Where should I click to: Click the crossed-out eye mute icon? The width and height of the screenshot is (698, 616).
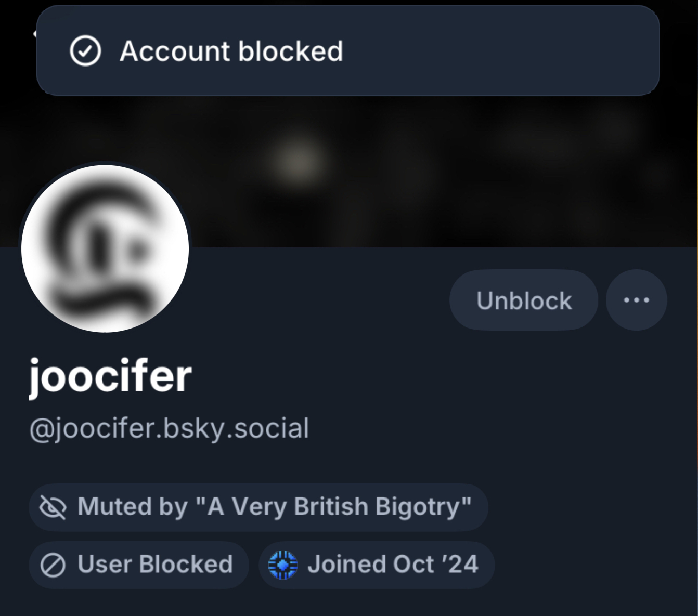coord(53,507)
